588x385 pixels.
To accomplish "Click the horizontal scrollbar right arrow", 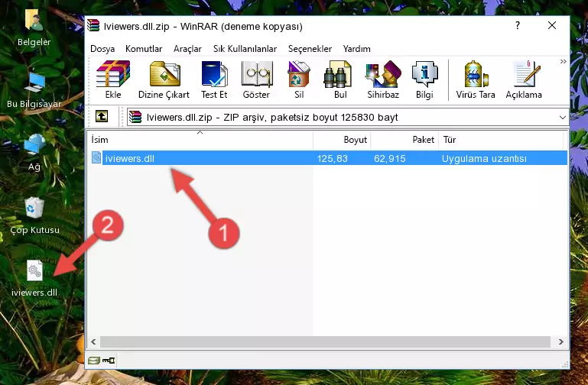I will (560, 341).
